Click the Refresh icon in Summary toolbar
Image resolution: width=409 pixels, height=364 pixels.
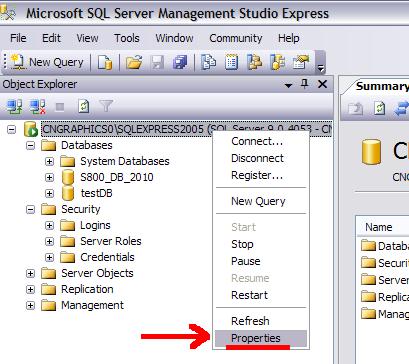tap(380, 108)
